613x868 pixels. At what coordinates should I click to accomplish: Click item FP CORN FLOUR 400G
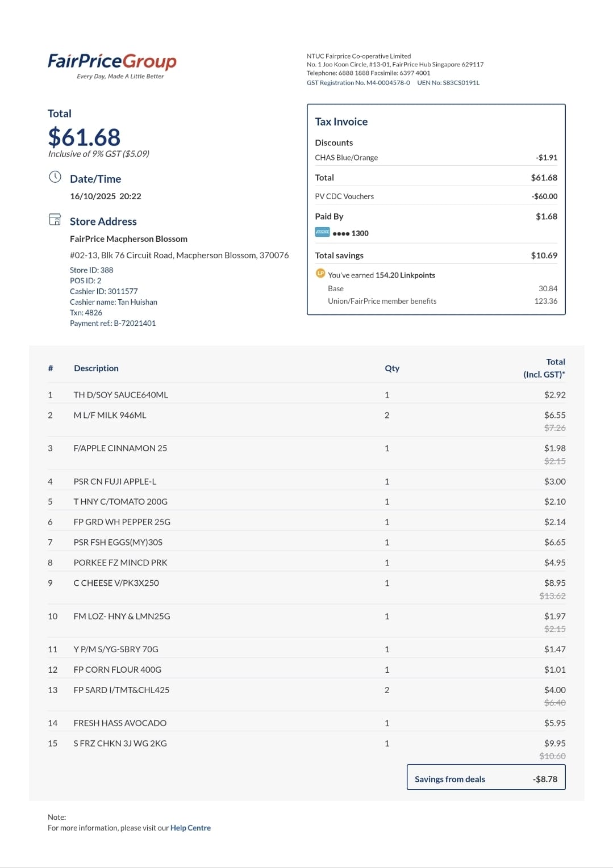point(118,670)
